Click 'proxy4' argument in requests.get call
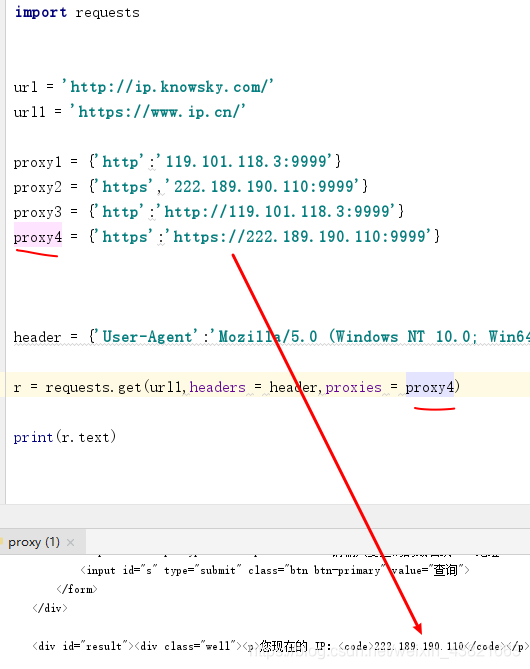The image size is (530, 669). pyautogui.click(x=430, y=387)
